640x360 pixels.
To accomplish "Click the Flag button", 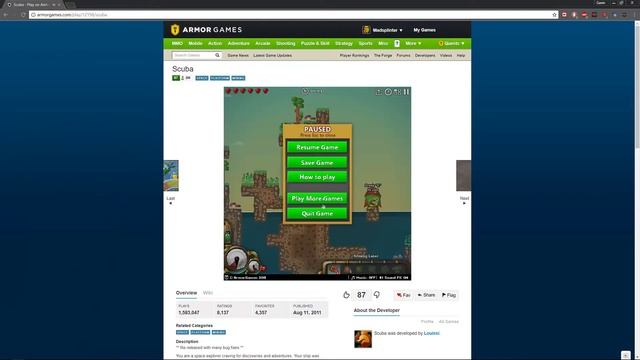I will click(x=449, y=295).
